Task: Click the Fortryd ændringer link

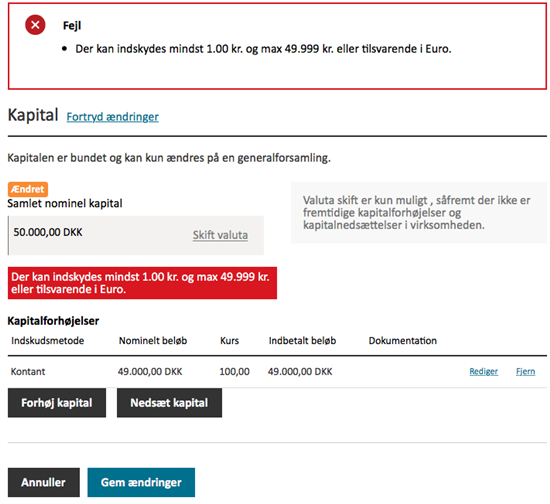Action: pyautogui.click(x=113, y=117)
